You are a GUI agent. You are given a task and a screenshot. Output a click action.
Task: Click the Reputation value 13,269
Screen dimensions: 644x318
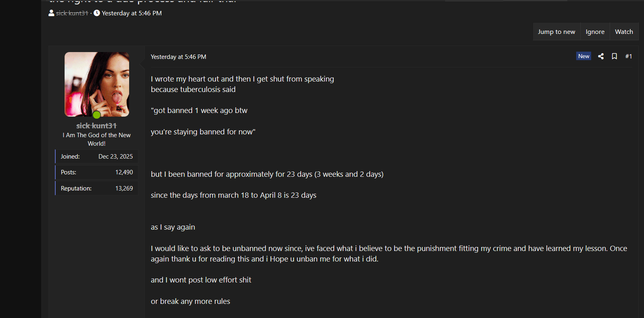tap(124, 188)
